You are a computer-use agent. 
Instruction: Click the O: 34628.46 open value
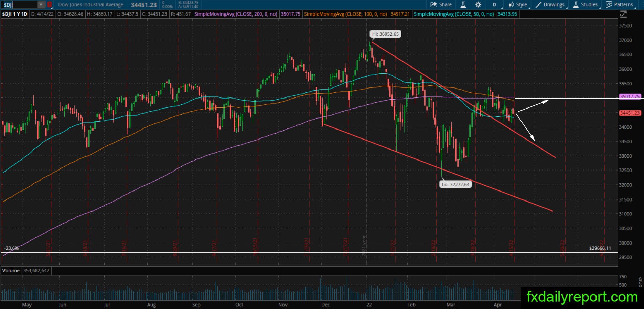pyautogui.click(x=70, y=14)
